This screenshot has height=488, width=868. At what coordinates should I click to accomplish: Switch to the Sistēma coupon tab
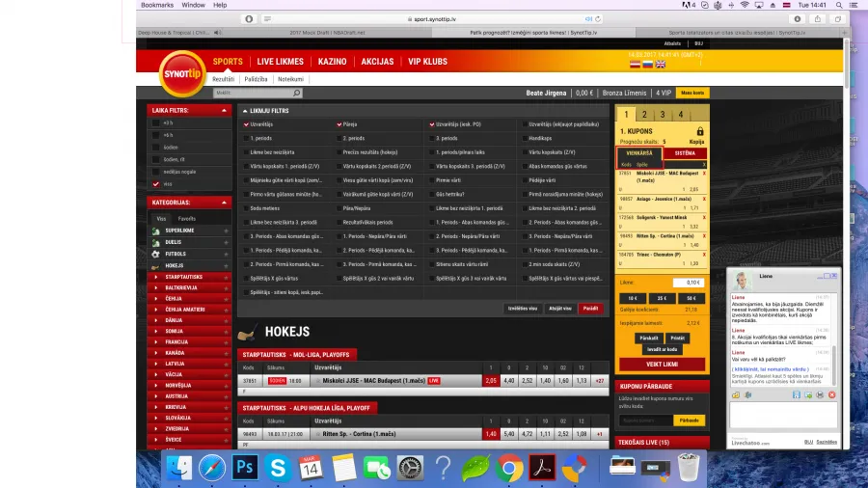pos(685,153)
